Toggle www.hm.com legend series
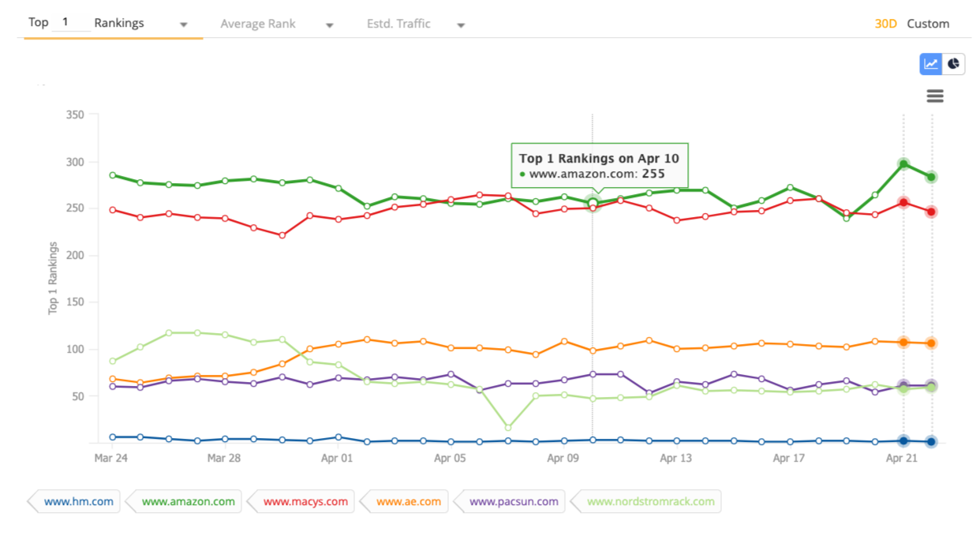This screenshot has height=543, width=980. [x=73, y=501]
